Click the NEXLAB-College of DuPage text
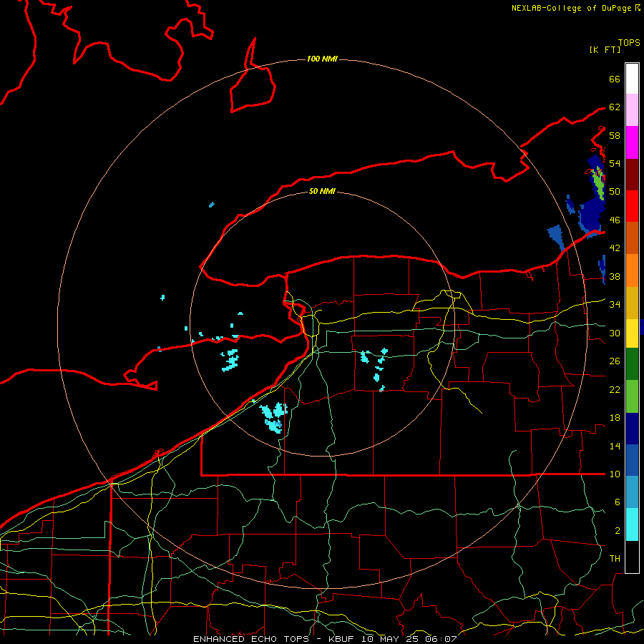The height and width of the screenshot is (644, 644). pos(571,8)
